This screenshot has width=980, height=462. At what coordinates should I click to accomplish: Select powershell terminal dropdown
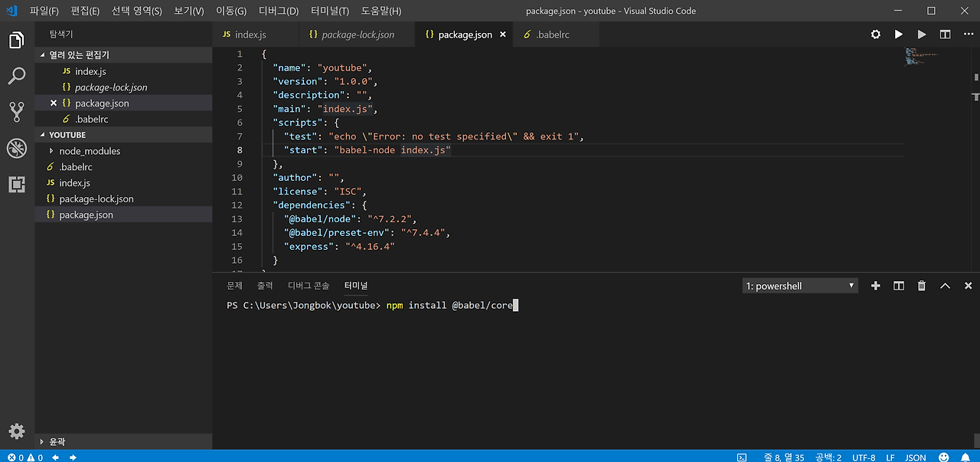800,286
